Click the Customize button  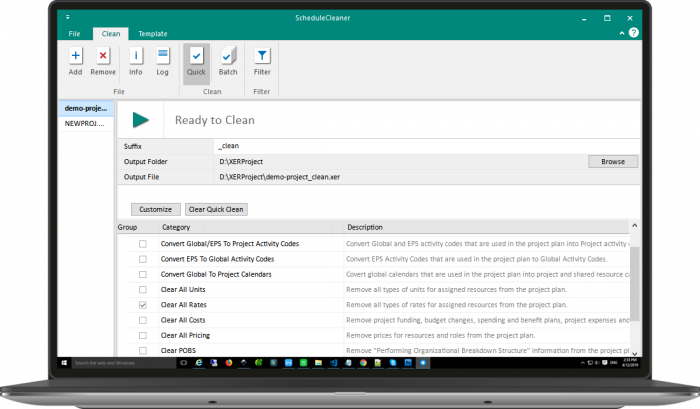point(155,209)
